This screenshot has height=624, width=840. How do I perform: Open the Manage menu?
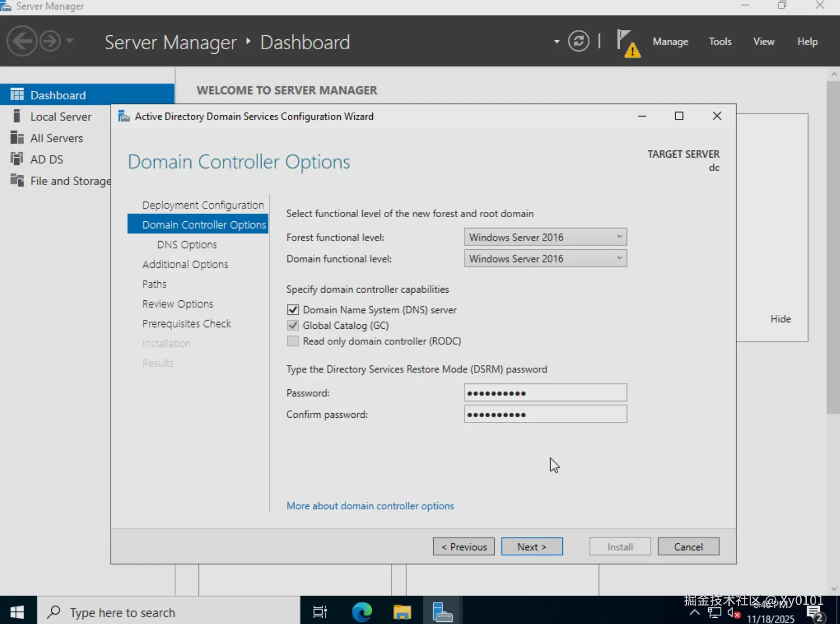[x=670, y=41]
